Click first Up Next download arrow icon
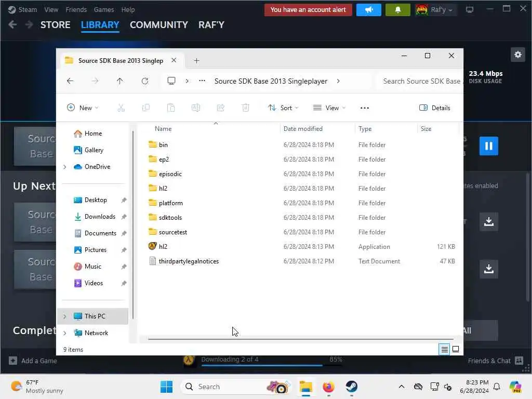The image size is (532, 399). (488, 221)
